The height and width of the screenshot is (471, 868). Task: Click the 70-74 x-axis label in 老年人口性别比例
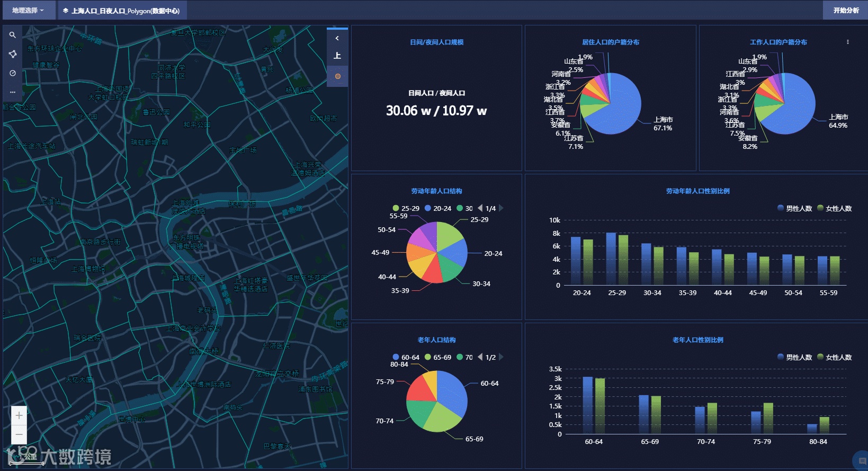coord(705,442)
